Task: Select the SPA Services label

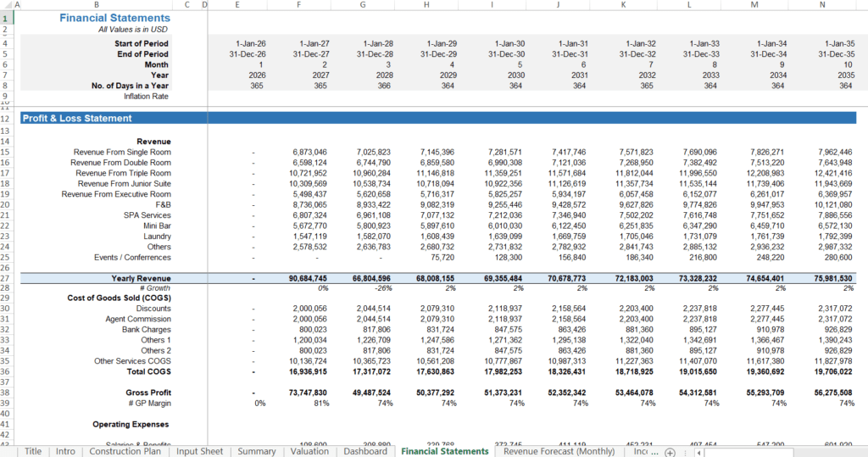Action: (x=147, y=215)
